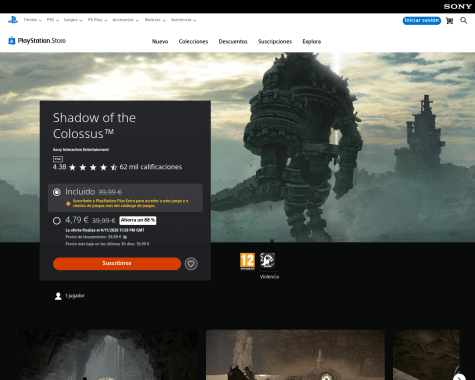The image size is (475, 380).
Task: Expand the Tienda dropdown menu
Action: tap(32, 20)
